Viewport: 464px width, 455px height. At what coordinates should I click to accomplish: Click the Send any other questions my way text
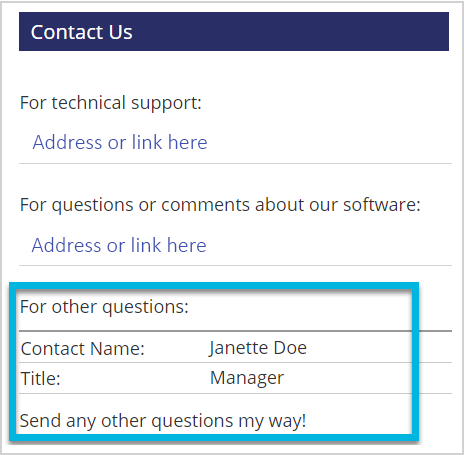[163, 421]
